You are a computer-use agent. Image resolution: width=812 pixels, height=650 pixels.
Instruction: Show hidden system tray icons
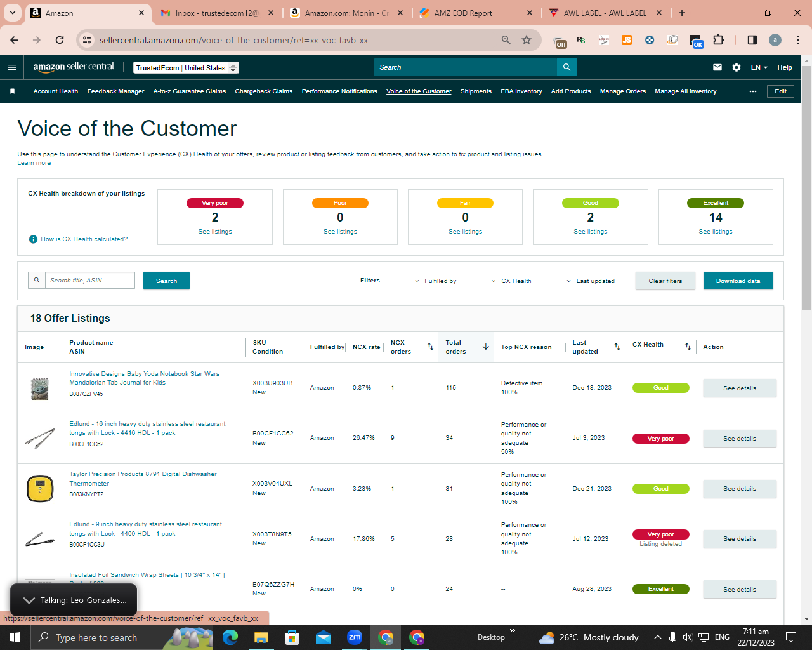pos(657,637)
